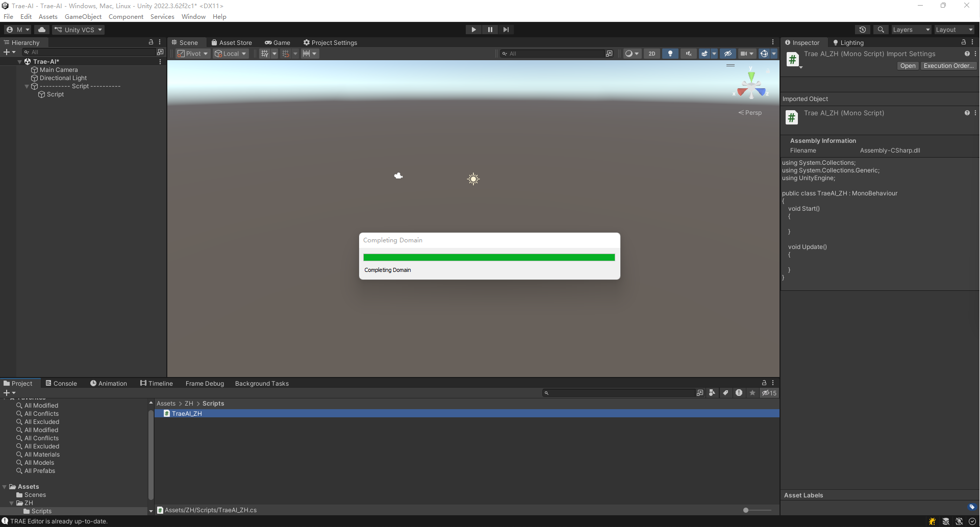Open the Layers dropdown
980x527 pixels.
[x=911, y=30]
